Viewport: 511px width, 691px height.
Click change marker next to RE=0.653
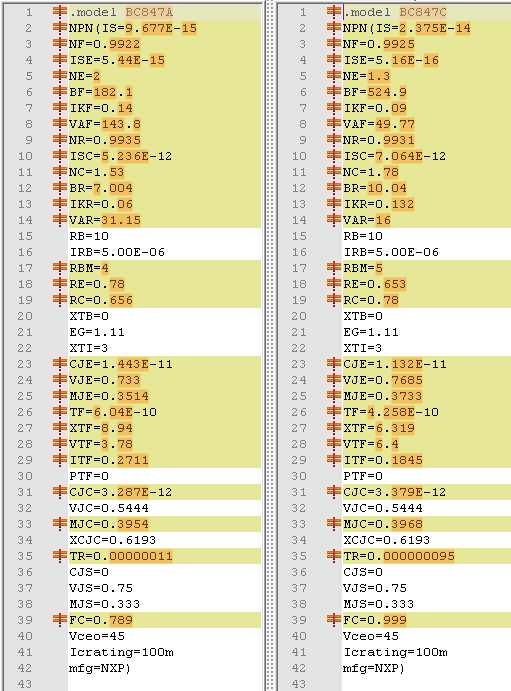point(334,284)
